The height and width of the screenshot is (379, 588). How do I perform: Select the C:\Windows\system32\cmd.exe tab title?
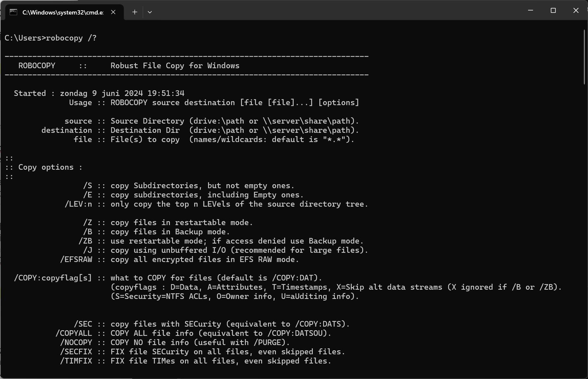click(x=63, y=12)
